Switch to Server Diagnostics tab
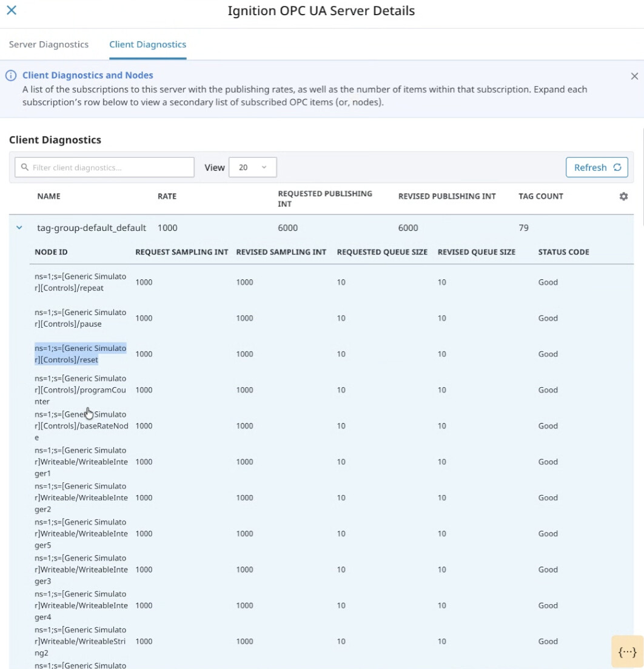Screen dimensions: 644x669 [49, 44]
